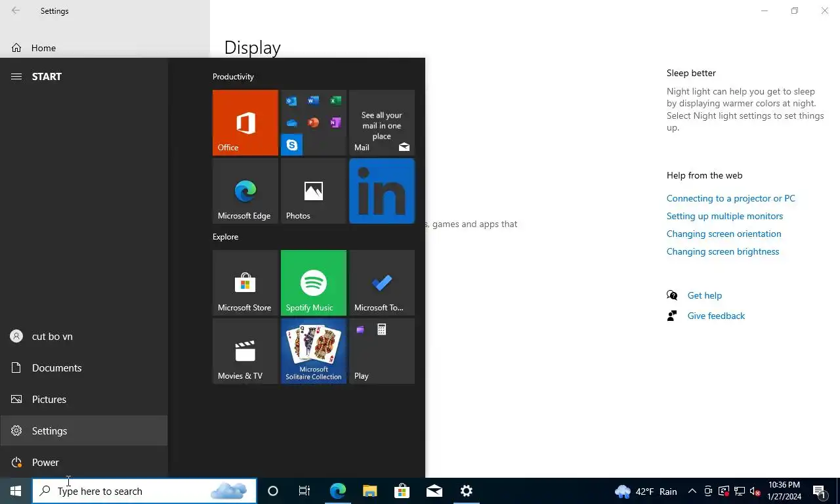Expand the START hamburger menu
This screenshot has height=504, width=840.
(16, 77)
